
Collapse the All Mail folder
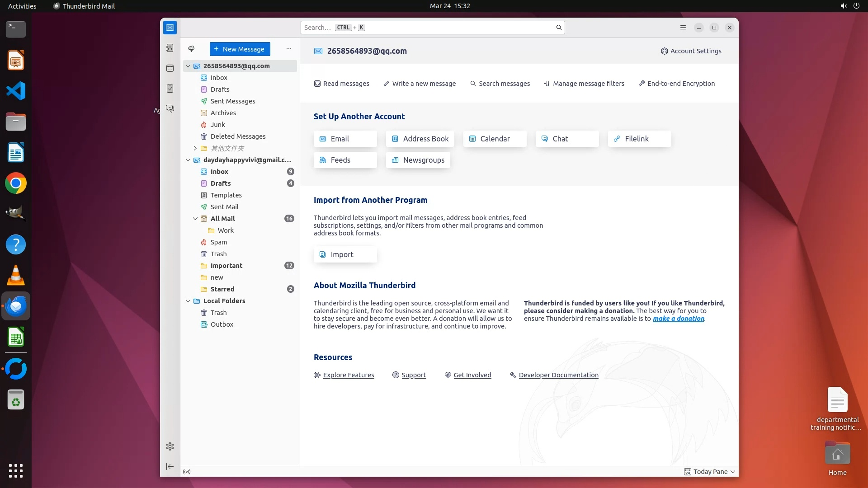195,219
